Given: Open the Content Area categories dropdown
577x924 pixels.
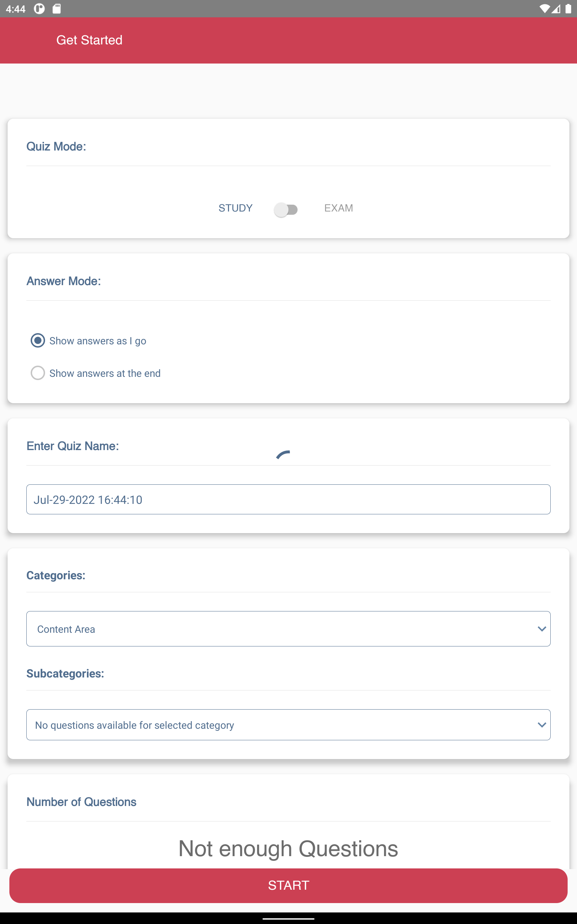Looking at the screenshot, I should coord(288,628).
